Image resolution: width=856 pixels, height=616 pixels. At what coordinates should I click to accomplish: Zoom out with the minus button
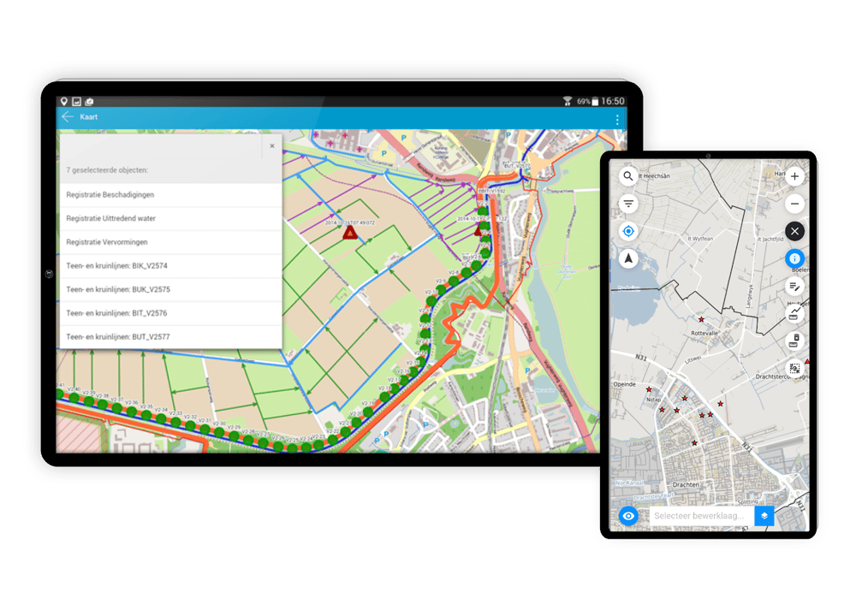[x=795, y=204]
